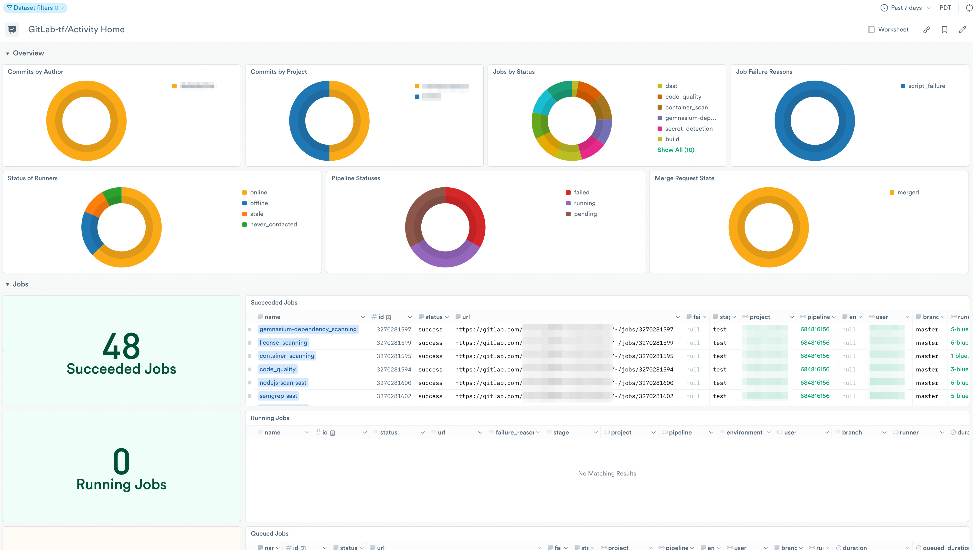
Task: Click the refresh icon in top bar
Action: [969, 8]
